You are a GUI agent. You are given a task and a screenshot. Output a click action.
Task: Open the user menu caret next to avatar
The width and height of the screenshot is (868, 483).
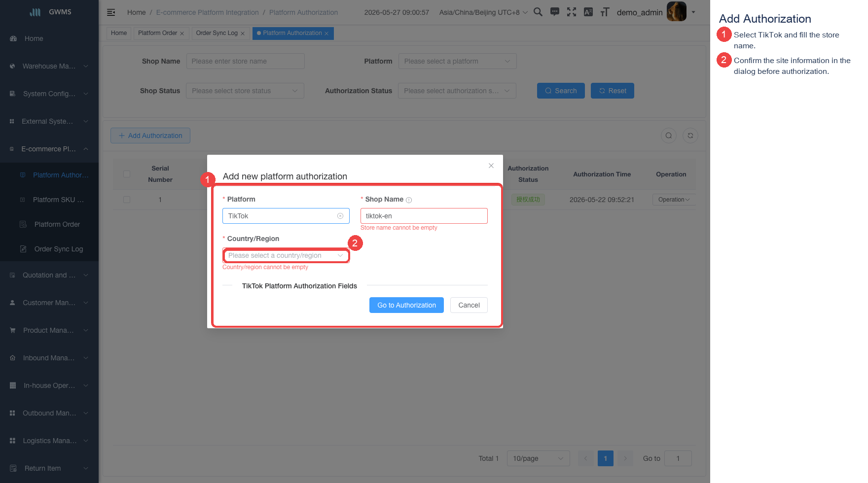(693, 12)
